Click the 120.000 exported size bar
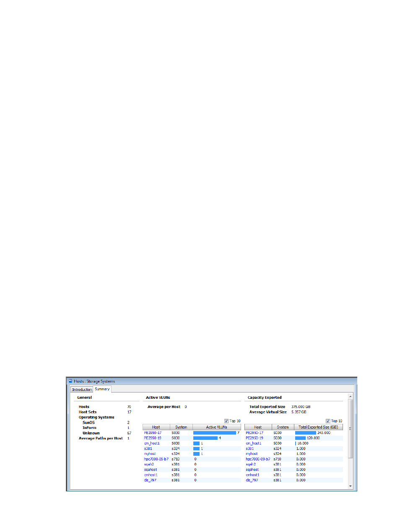Image resolution: width=400 pixels, height=532 pixels. click(300, 438)
